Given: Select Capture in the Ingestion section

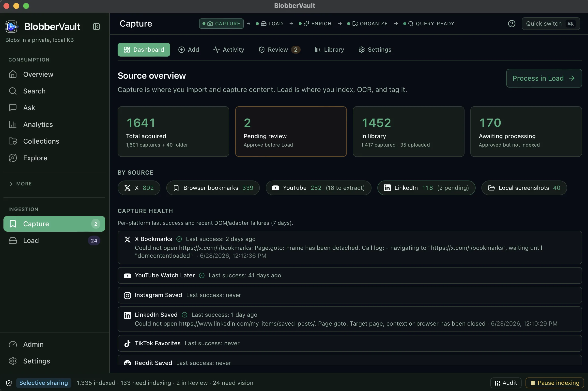Looking at the screenshot, I should point(54,224).
